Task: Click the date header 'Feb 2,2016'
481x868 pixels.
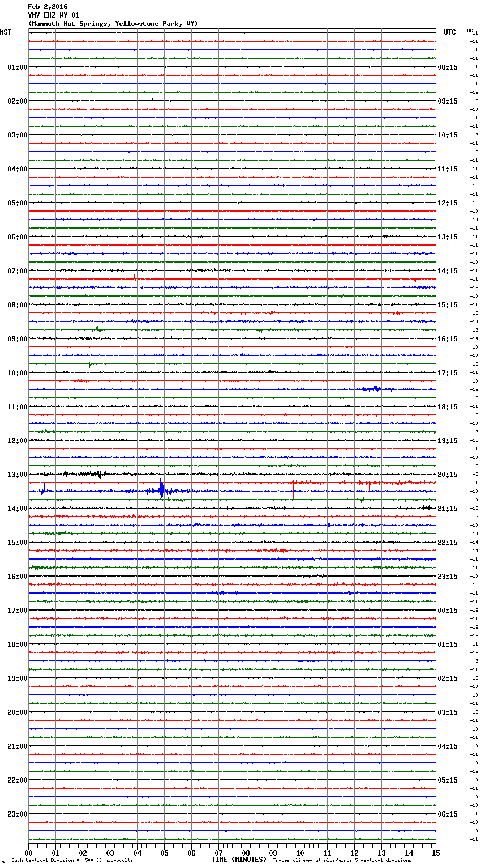Action: [x=48, y=7]
